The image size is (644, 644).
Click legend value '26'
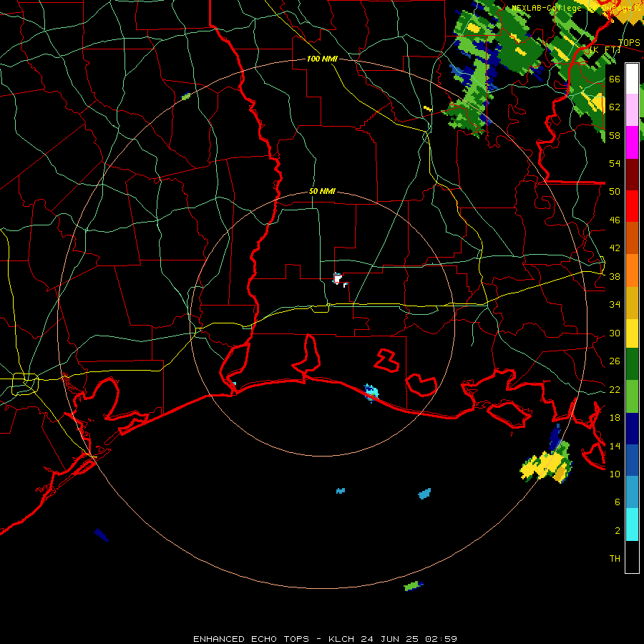click(x=615, y=361)
